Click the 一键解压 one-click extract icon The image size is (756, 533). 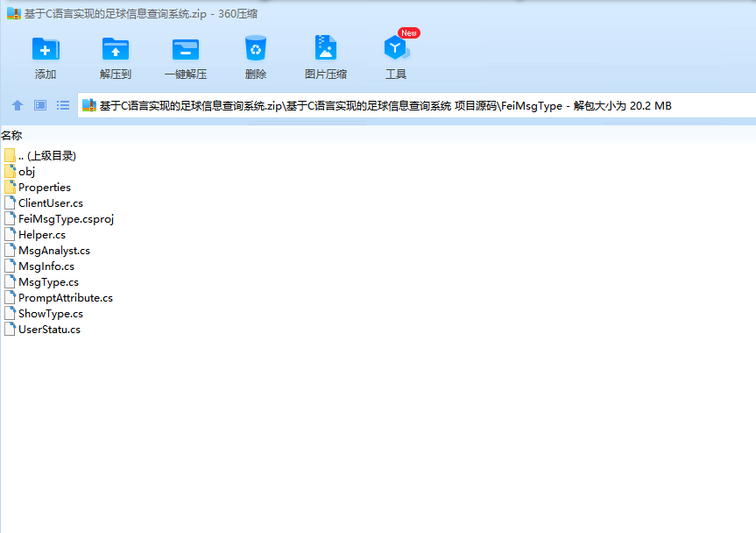click(186, 49)
